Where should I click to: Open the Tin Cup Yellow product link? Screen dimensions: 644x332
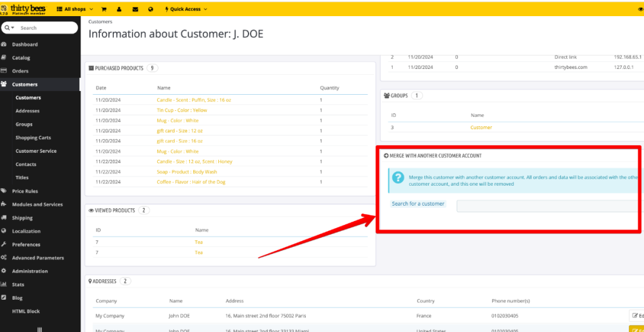[182, 110]
